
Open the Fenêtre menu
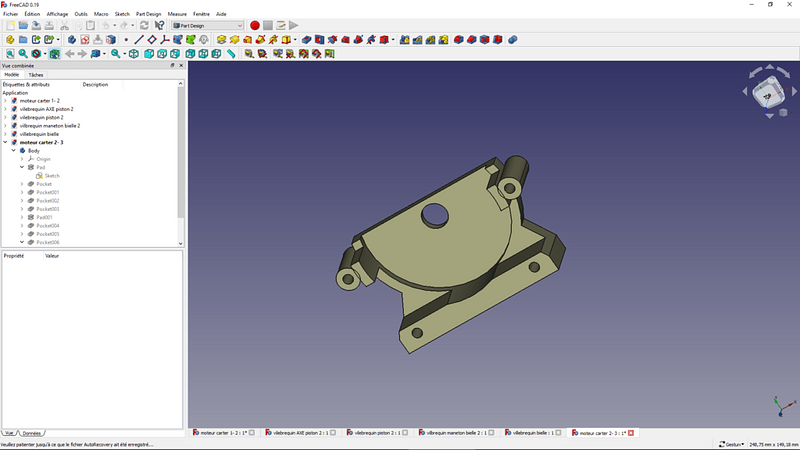pos(201,14)
